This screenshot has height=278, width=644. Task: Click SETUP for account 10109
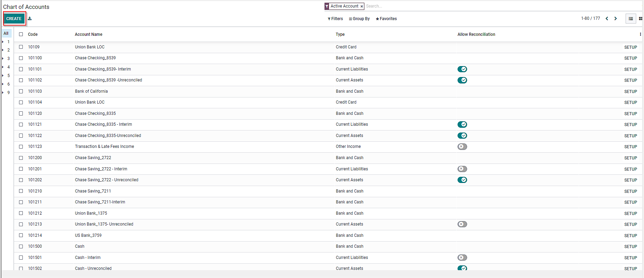pyautogui.click(x=630, y=47)
